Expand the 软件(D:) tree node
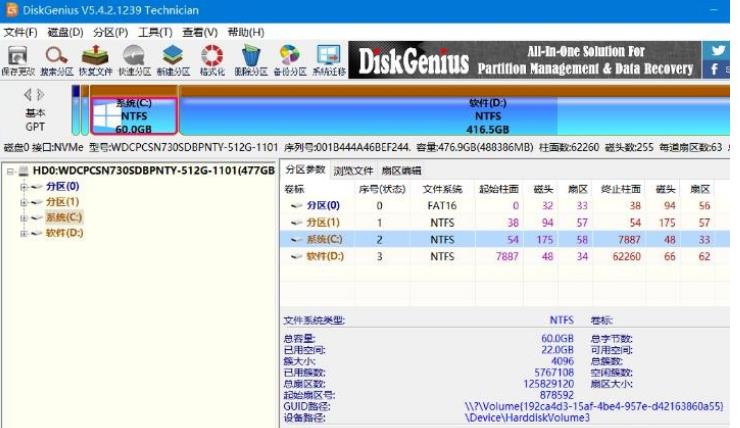 [23, 234]
